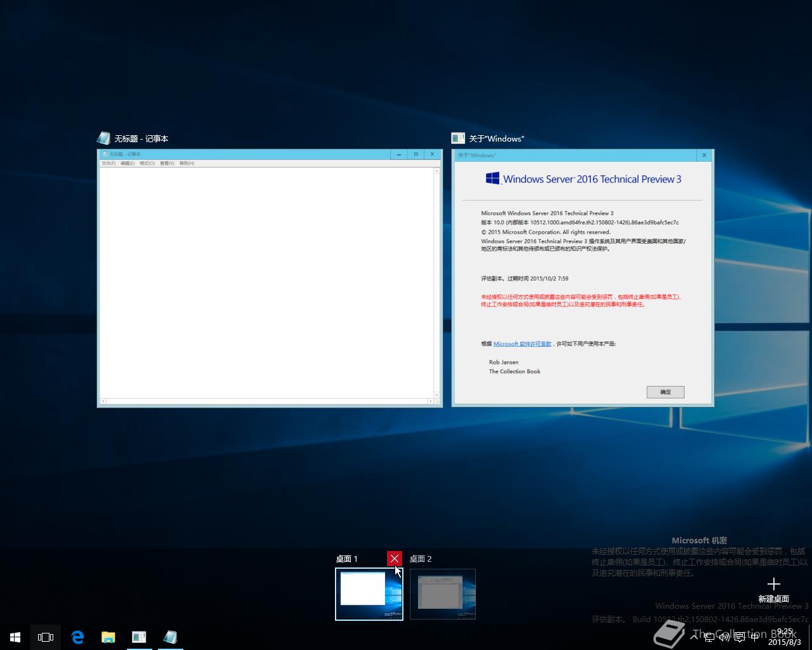The height and width of the screenshot is (650, 812).
Task: Select the 无标题 - 记事本 window preview
Action: point(270,278)
